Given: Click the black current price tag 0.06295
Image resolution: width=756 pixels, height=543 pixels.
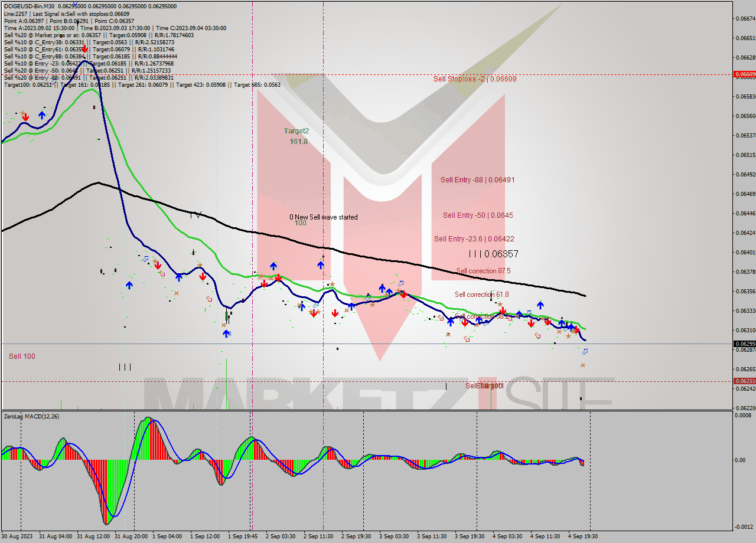Looking at the screenshot, I should coord(744,344).
